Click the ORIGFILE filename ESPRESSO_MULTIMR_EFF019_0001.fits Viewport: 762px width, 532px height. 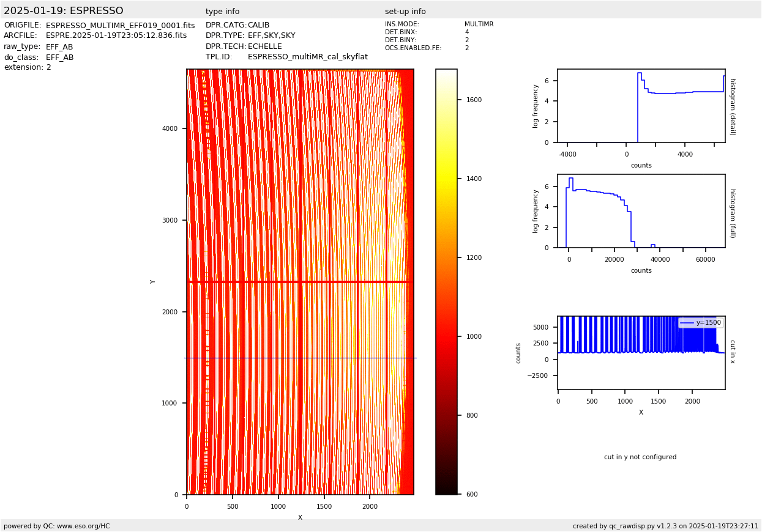(x=120, y=26)
